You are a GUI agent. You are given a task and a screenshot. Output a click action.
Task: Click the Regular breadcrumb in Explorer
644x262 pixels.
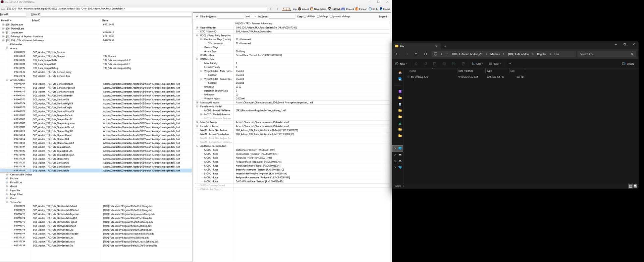click(x=542, y=54)
